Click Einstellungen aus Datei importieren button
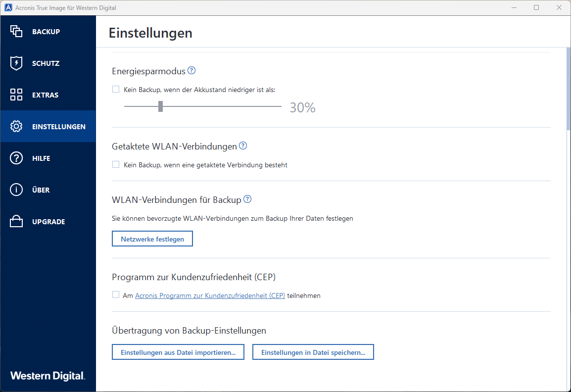This screenshot has height=392, width=571. (178, 352)
